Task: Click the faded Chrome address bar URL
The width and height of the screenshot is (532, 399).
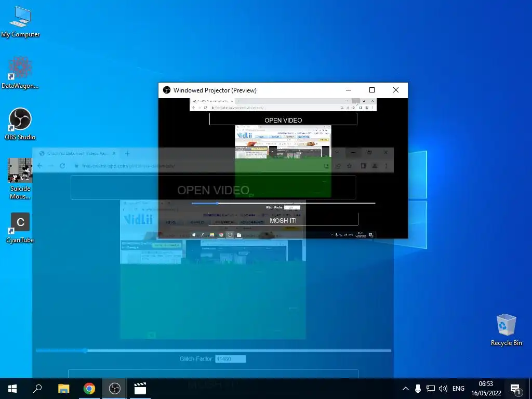Action: pyautogui.click(x=129, y=166)
